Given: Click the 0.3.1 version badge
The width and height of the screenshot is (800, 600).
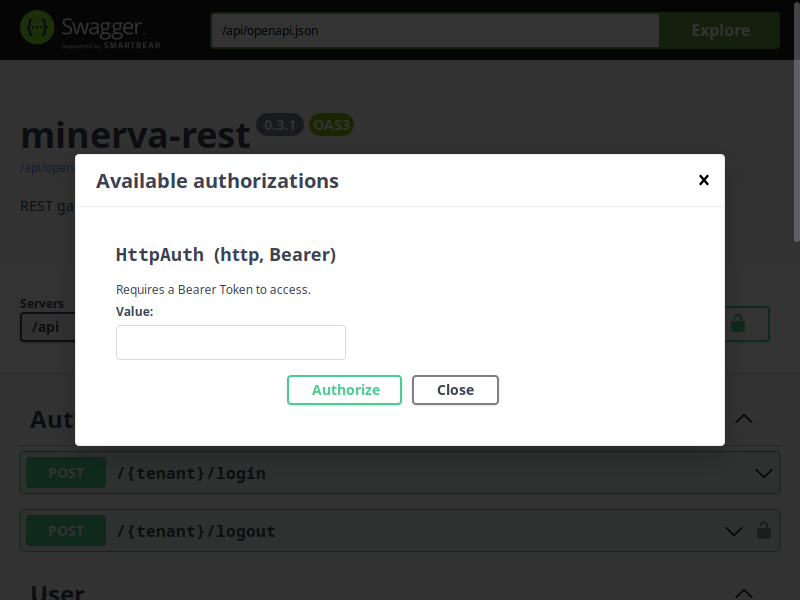Looking at the screenshot, I should [280, 125].
